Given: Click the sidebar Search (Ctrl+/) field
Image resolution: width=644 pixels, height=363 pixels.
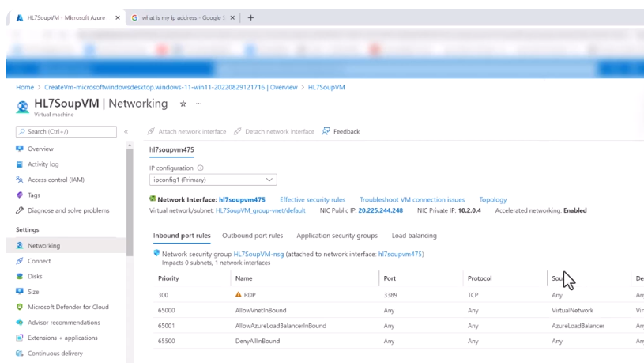Looking at the screenshot, I should (66, 131).
